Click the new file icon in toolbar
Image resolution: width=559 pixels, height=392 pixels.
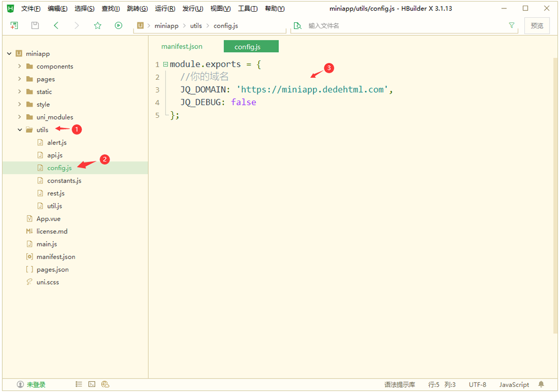pyautogui.click(x=14, y=26)
